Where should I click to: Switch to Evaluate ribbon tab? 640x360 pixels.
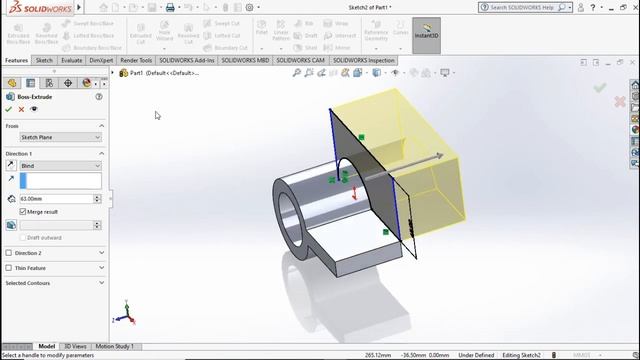click(x=71, y=60)
